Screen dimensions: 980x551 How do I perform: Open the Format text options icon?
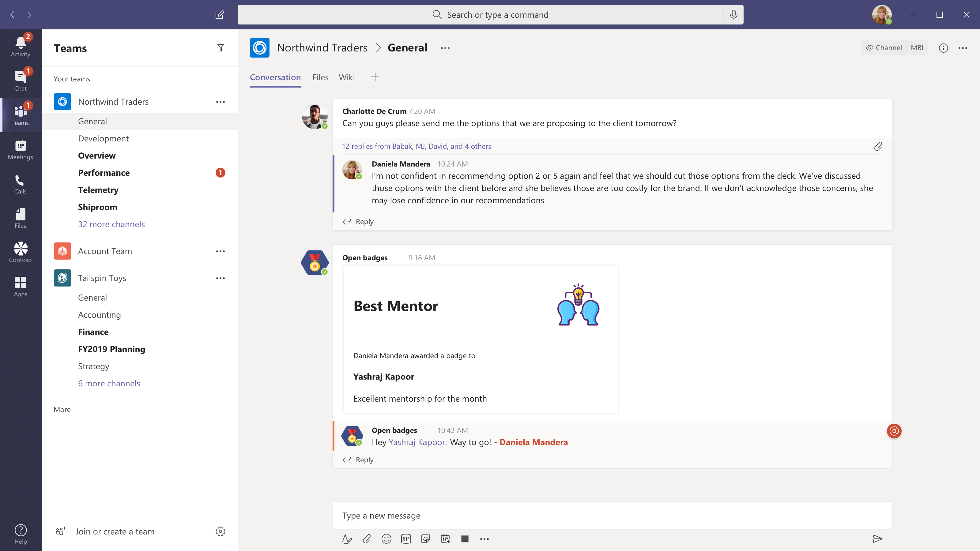click(x=347, y=539)
